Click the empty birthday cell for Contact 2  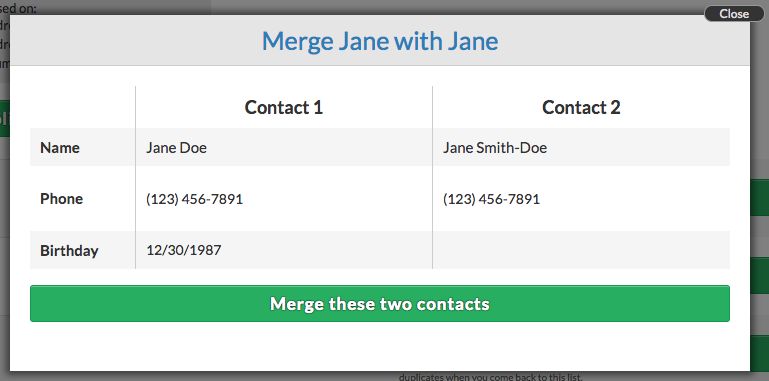point(581,250)
